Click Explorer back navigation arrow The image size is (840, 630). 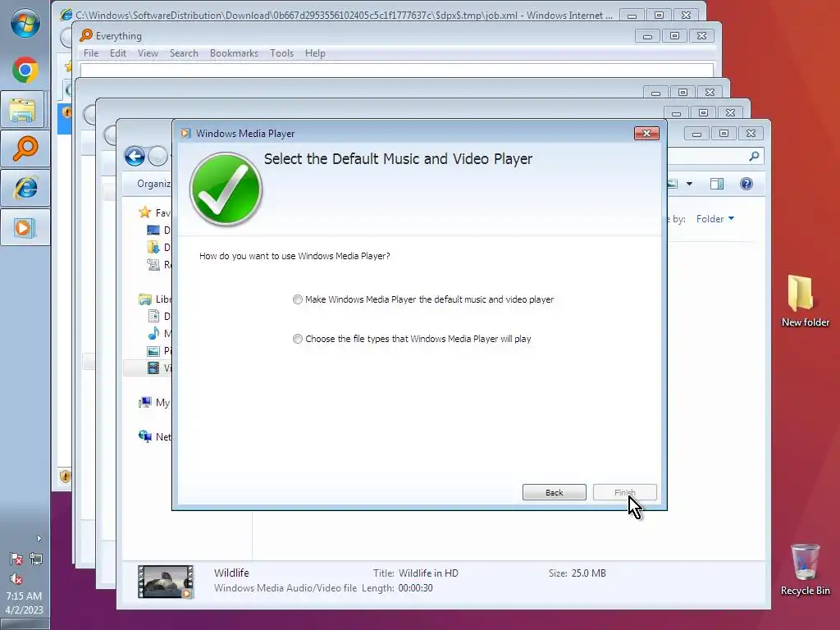135,157
